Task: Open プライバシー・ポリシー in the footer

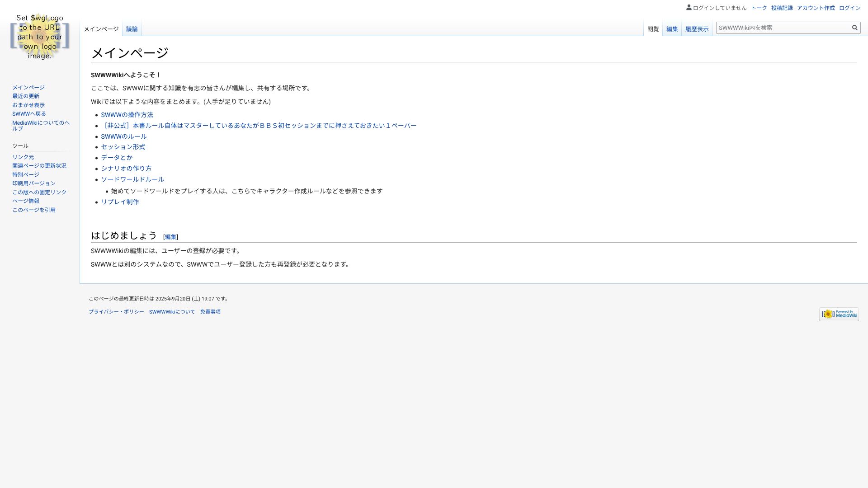Action: pyautogui.click(x=117, y=311)
